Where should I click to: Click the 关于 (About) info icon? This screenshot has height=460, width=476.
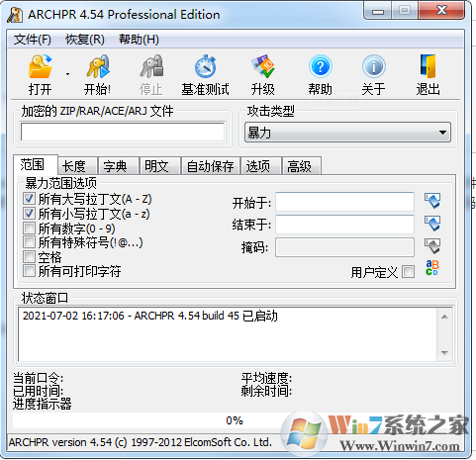point(373,66)
